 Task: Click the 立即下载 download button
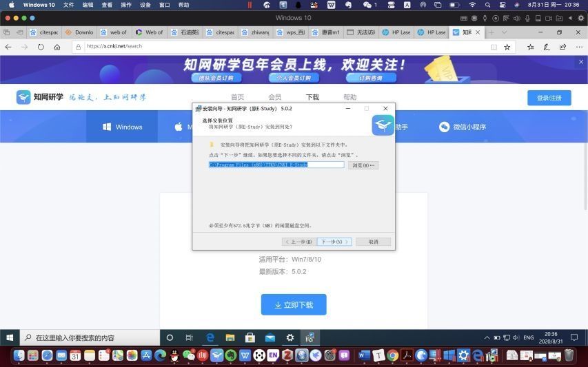[294, 305]
